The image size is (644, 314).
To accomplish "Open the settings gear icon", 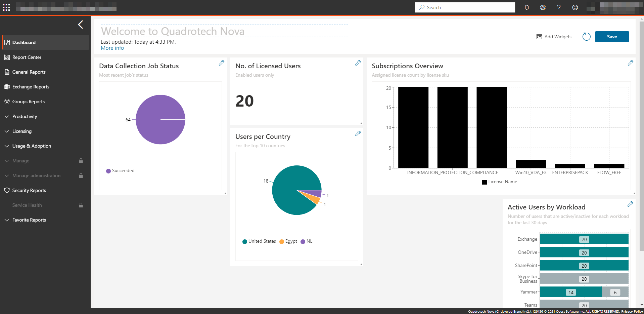I will click(543, 7).
